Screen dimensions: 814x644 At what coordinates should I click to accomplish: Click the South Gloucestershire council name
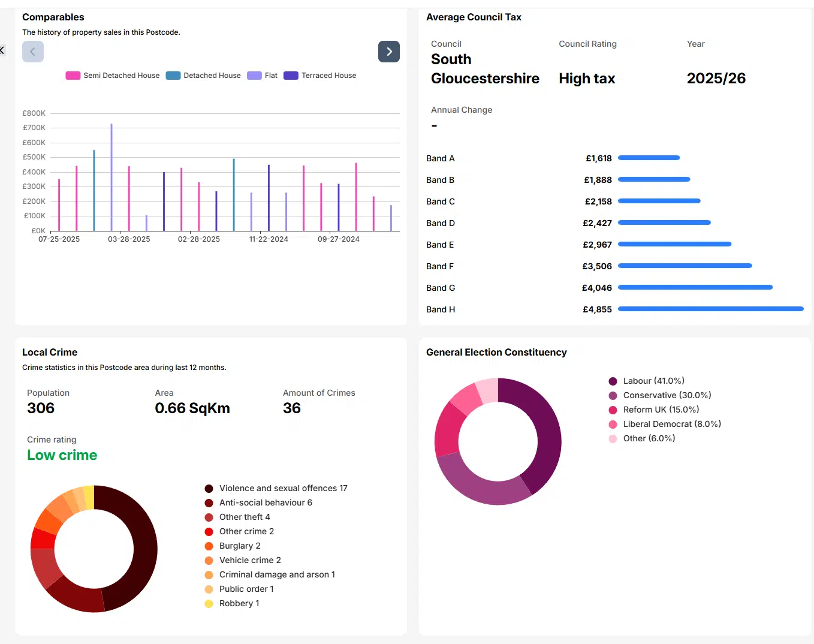point(485,69)
